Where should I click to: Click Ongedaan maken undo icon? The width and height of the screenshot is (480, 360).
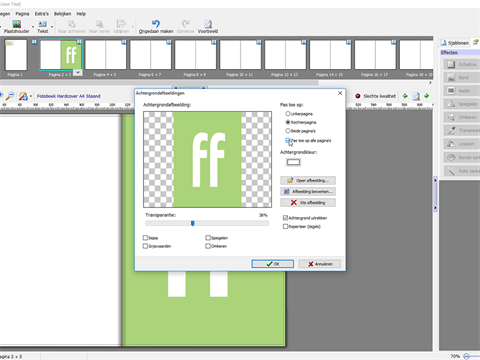[x=156, y=24]
